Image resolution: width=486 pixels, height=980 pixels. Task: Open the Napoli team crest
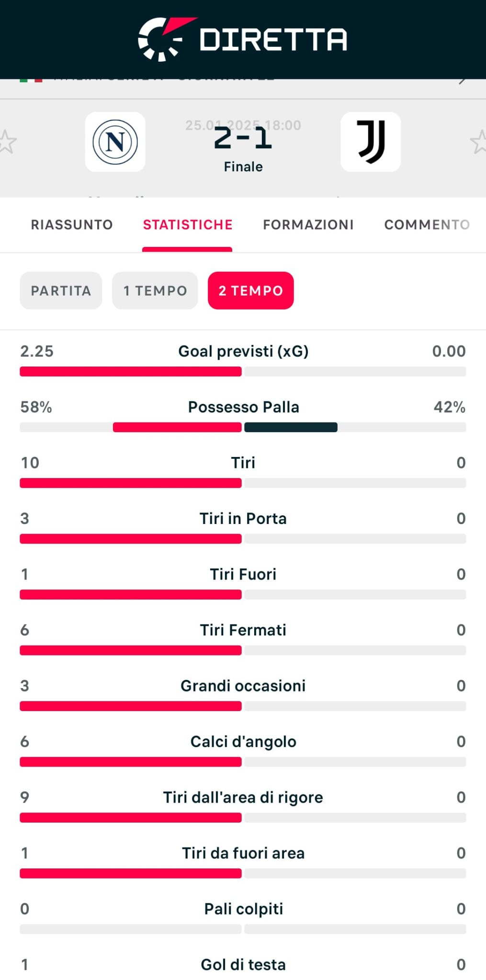tap(115, 142)
